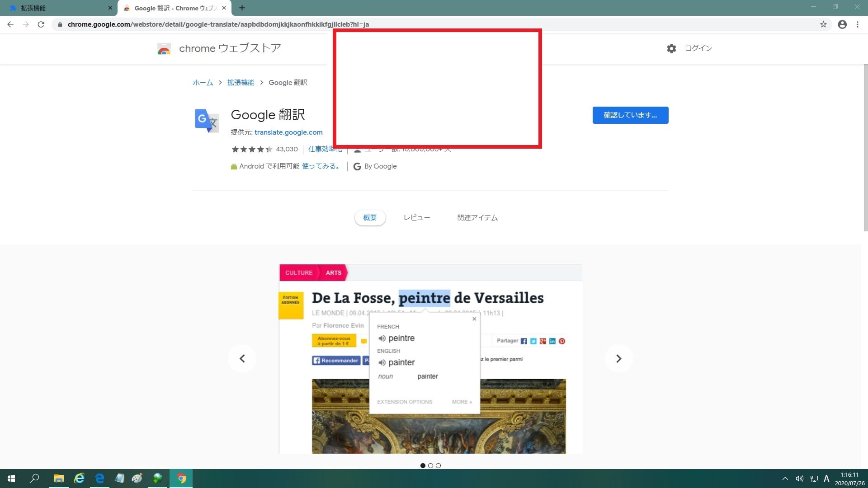Toggle the IME input mode A
868x488 pixels.
point(826,479)
